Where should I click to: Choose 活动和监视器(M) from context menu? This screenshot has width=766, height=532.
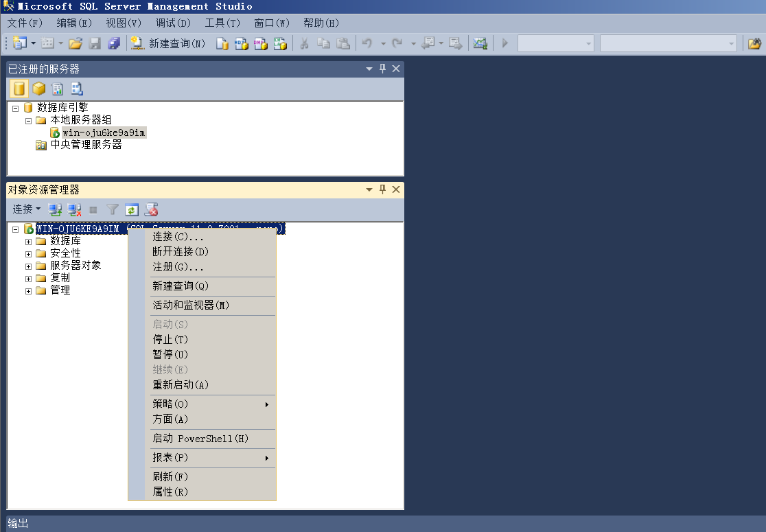tap(202, 305)
